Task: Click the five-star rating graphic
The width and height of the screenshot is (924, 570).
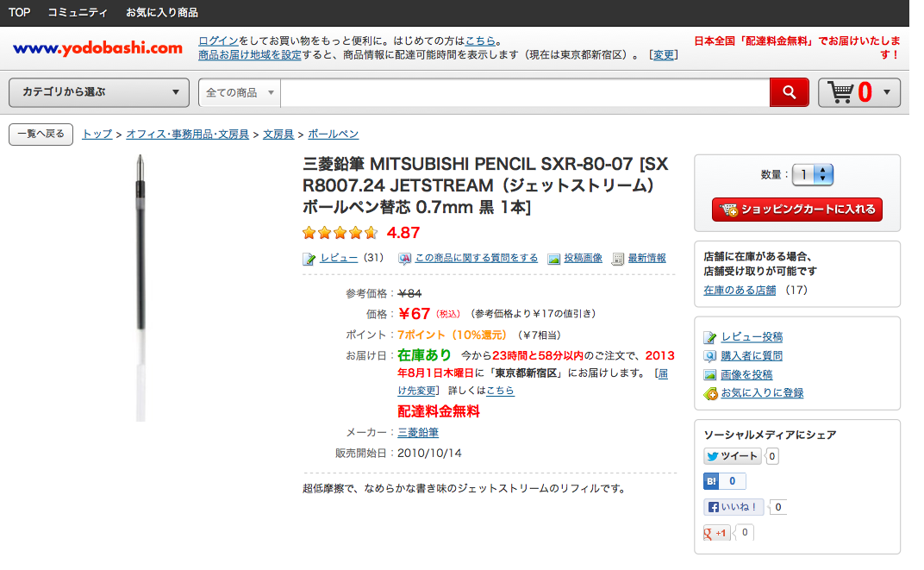Action: [x=340, y=233]
